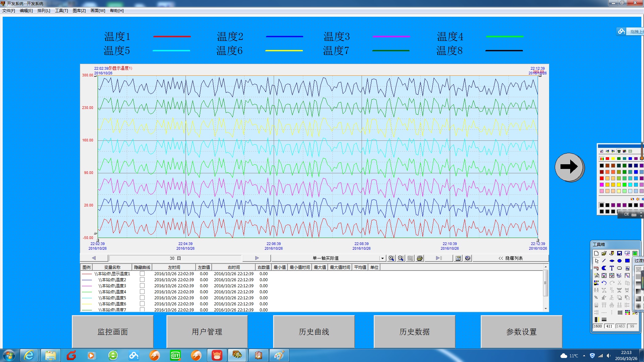Open the 画面[W] menu

tap(98, 11)
